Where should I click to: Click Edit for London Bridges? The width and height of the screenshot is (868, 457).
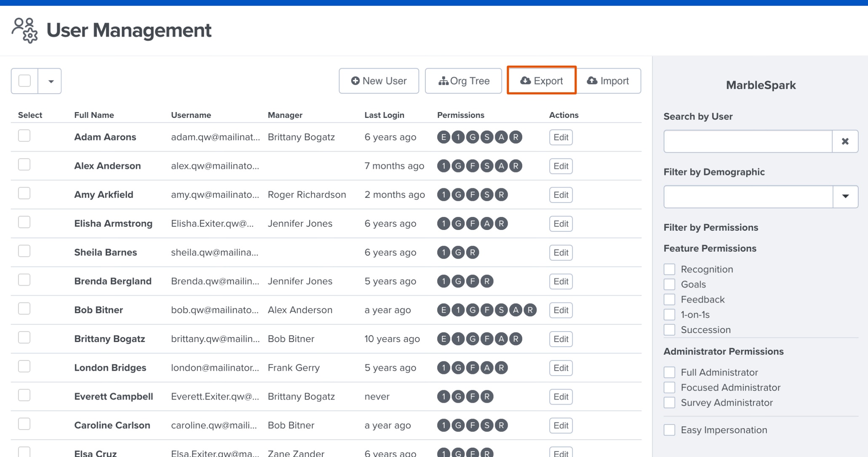[561, 368]
